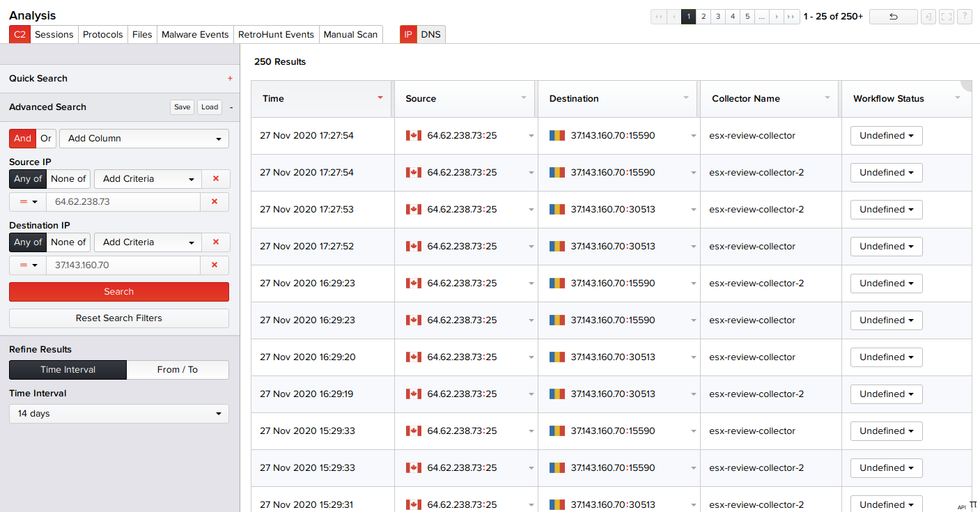Viewport: 980px width, 512px height.
Task: Select None of for Source IP
Action: point(68,179)
